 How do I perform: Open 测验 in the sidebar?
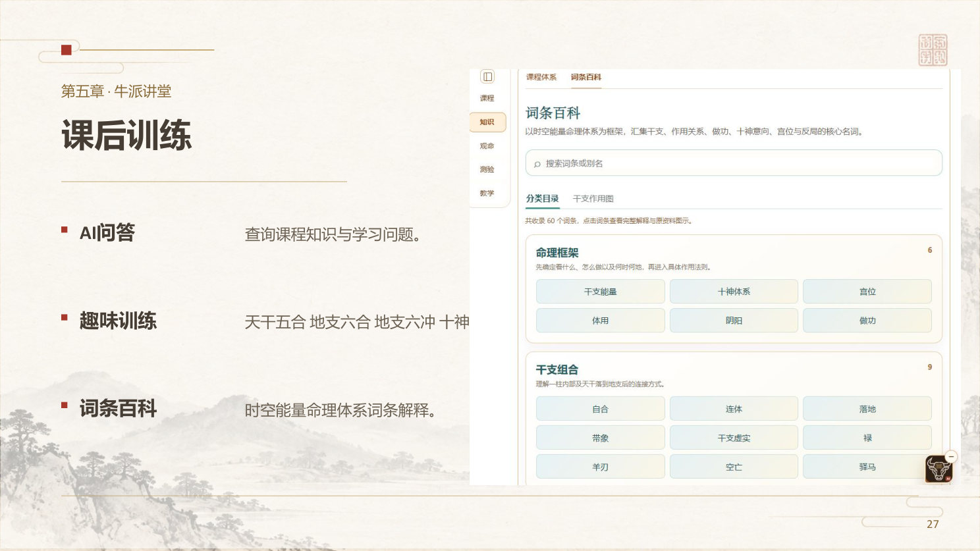pos(487,169)
